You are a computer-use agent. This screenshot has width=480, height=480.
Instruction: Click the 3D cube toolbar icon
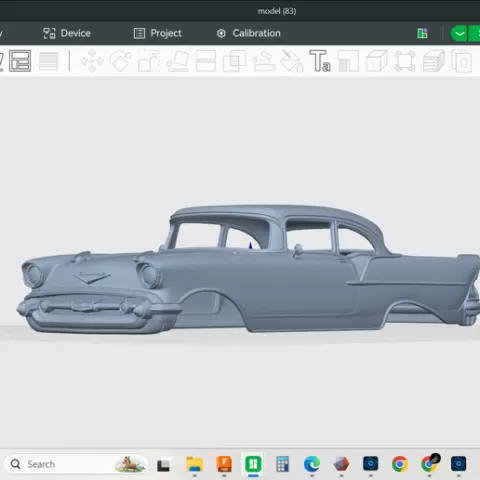(x=377, y=61)
